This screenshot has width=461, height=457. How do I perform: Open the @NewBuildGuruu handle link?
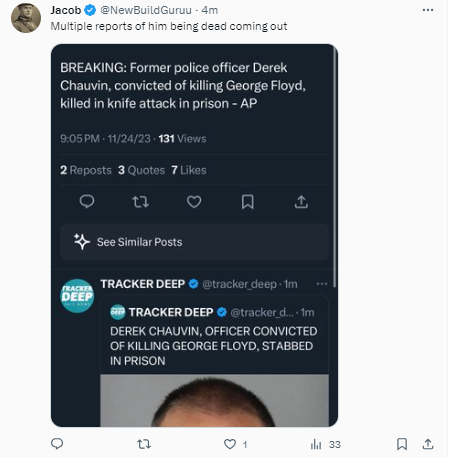point(146,10)
